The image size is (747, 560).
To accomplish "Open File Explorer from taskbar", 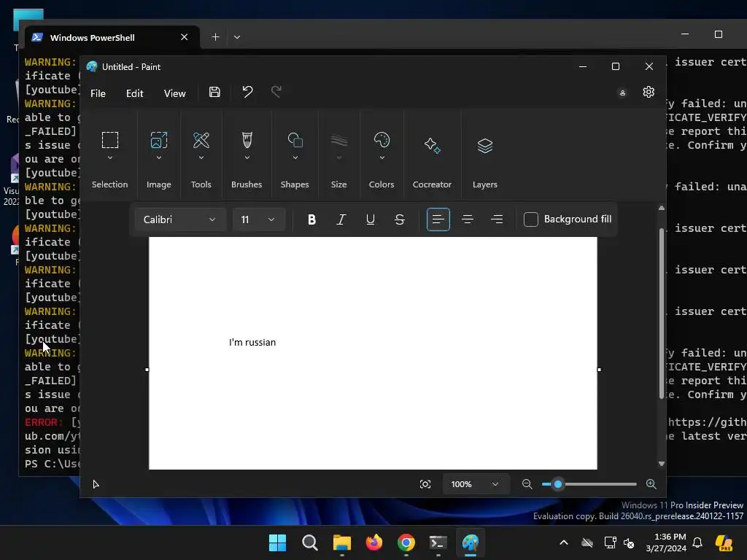I will 341,542.
